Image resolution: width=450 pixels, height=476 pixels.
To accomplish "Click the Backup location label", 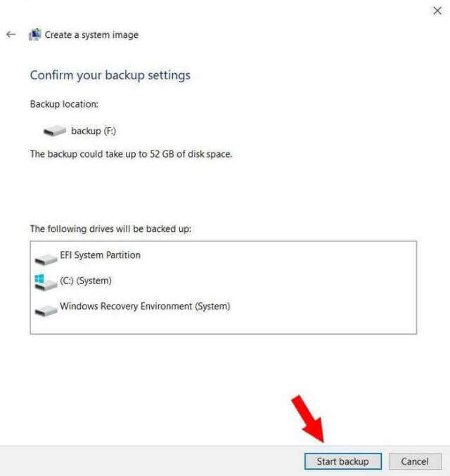I will (64, 104).
